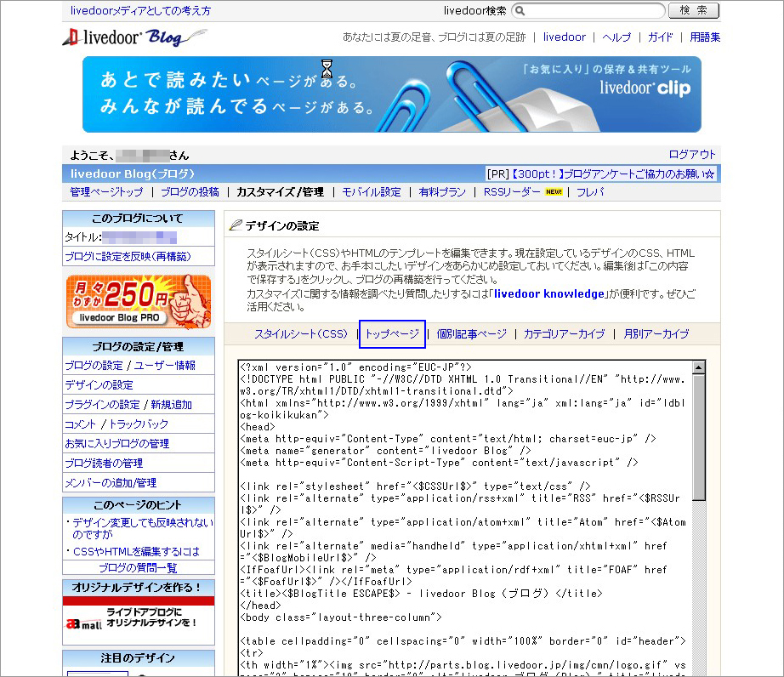Click inside the HTML template textarea
Screen dimensions: 784x677
(465, 517)
